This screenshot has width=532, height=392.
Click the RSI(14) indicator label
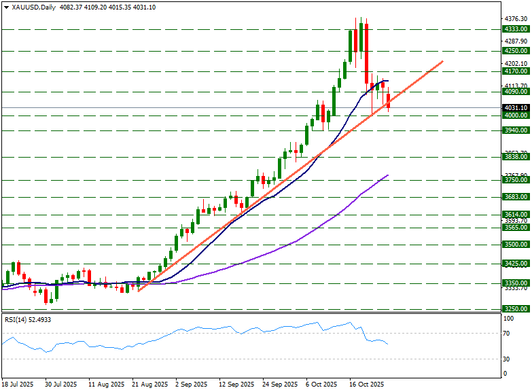[x=28, y=319]
